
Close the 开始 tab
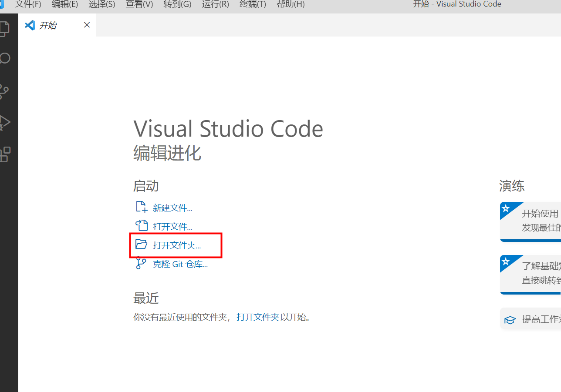[87, 25]
